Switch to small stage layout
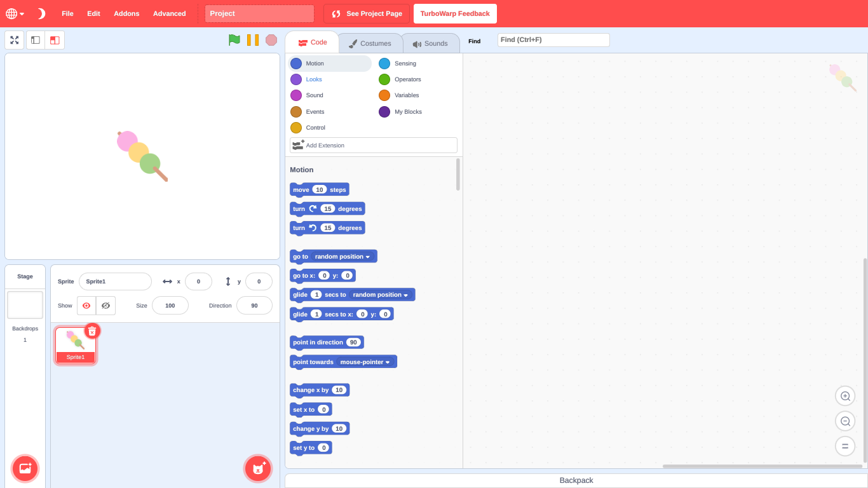The image size is (868, 488). (x=36, y=40)
